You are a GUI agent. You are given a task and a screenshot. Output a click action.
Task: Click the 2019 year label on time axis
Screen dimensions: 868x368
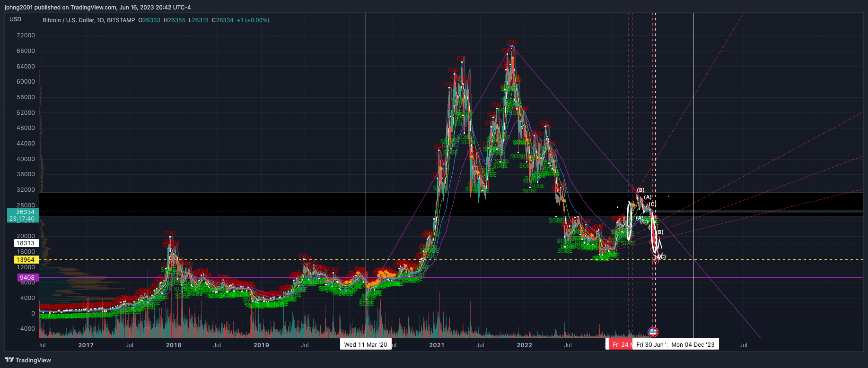tap(261, 345)
